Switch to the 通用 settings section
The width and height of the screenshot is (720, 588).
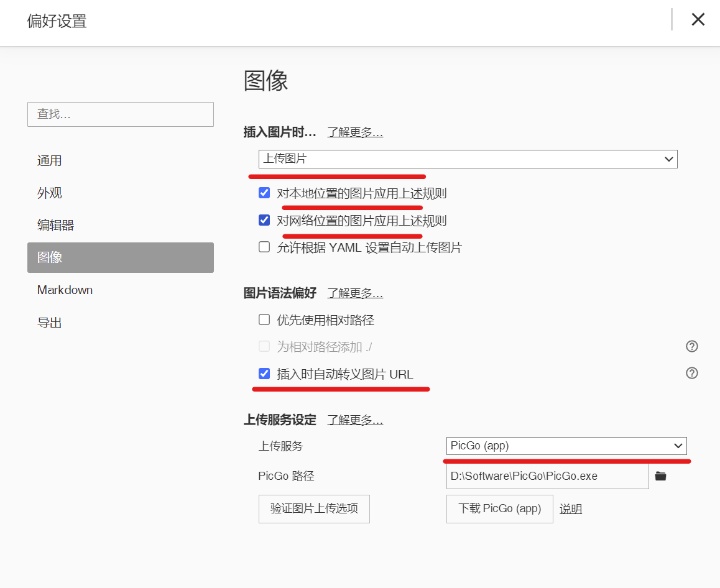(49, 160)
